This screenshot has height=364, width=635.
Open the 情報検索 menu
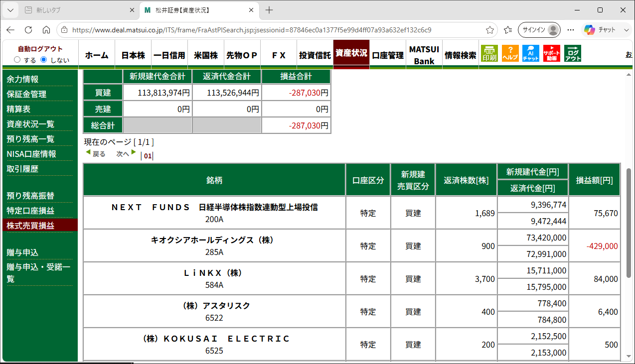(x=461, y=55)
